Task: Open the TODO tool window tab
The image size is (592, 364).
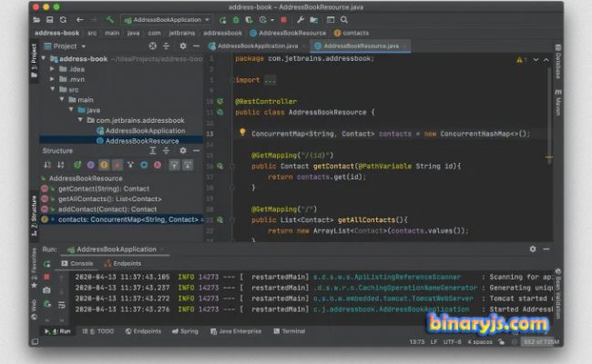Action: (97, 331)
